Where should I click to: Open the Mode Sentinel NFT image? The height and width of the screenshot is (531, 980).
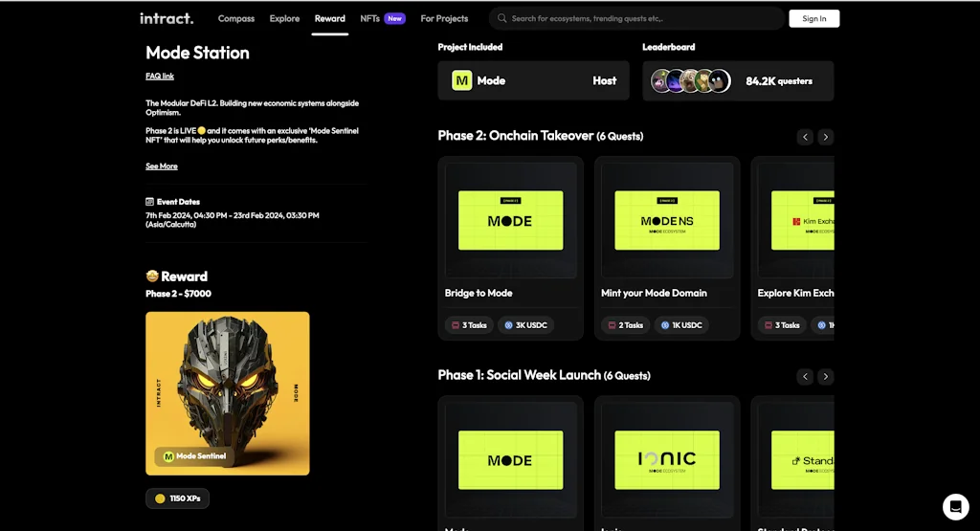point(228,393)
